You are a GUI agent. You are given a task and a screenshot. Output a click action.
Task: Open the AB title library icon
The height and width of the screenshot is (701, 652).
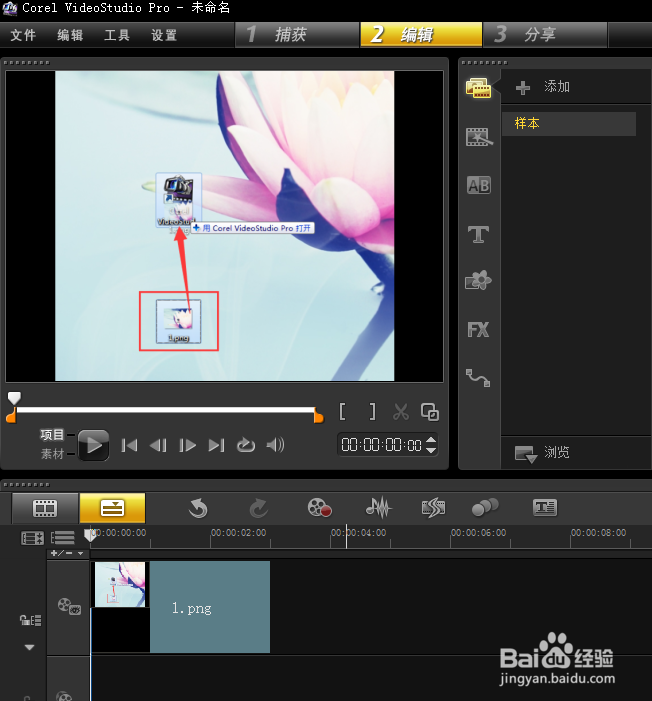pos(478,185)
